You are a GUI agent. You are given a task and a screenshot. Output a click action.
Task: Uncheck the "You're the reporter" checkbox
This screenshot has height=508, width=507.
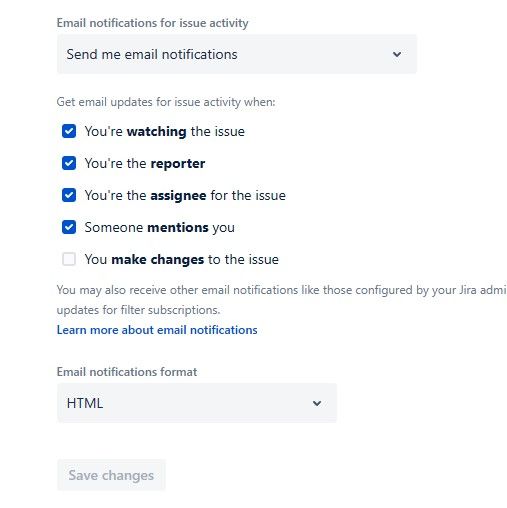tap(69, 163)
